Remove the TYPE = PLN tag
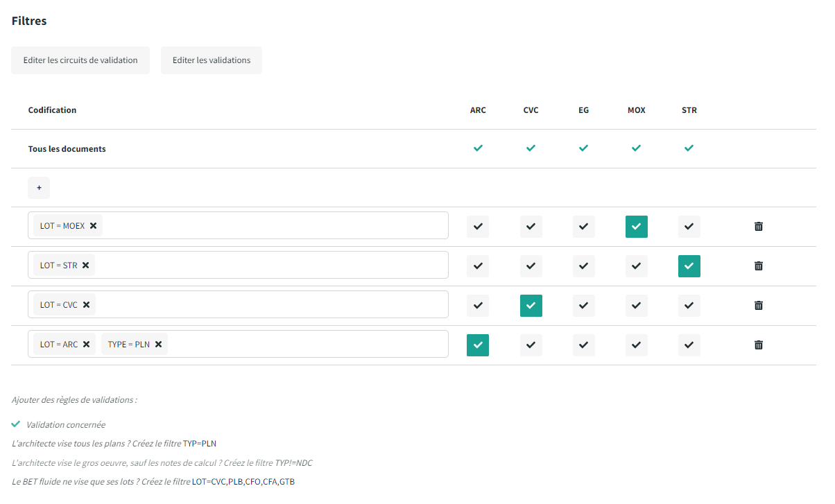835x504 pixels. 158,345
